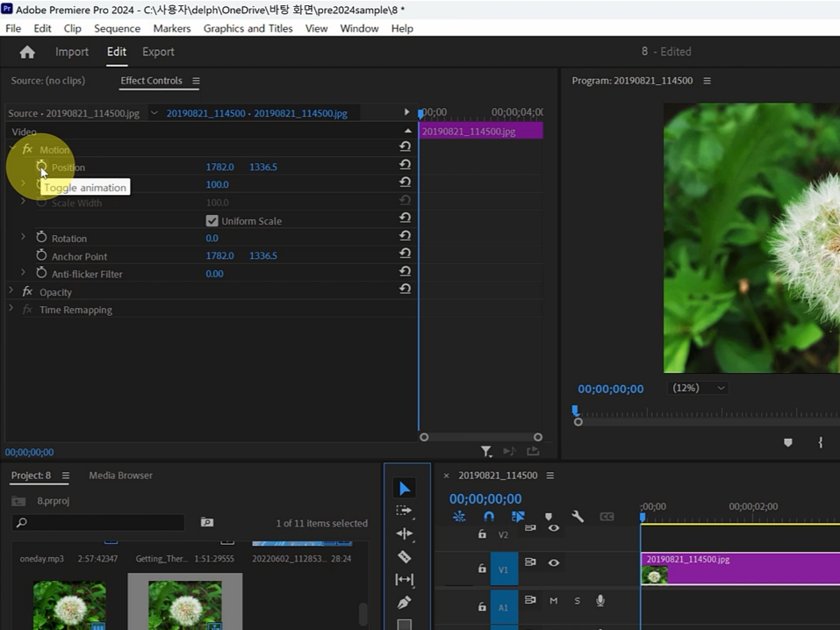Select the Ripple Edit tool

coord(405,533)
